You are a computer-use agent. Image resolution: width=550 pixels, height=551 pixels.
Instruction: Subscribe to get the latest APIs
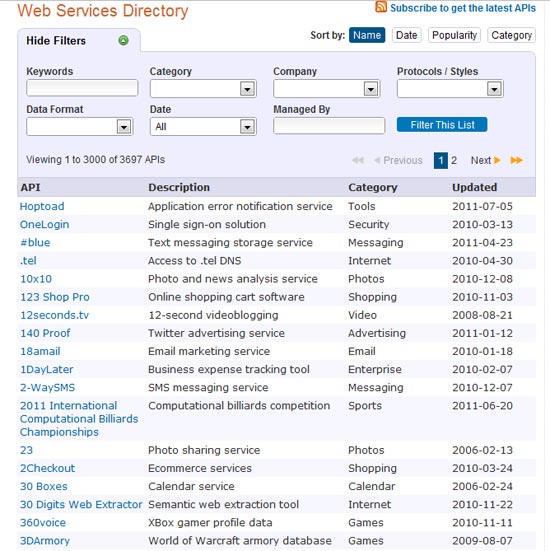pyautogui.click(x=463, y=8)
